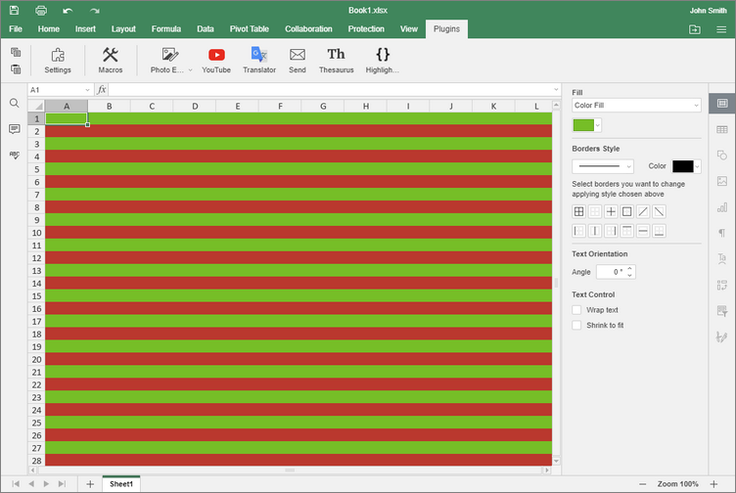Open slicer settings in right sidebar
The height and width of the screenshot is (493, 736).
point(722,311)
